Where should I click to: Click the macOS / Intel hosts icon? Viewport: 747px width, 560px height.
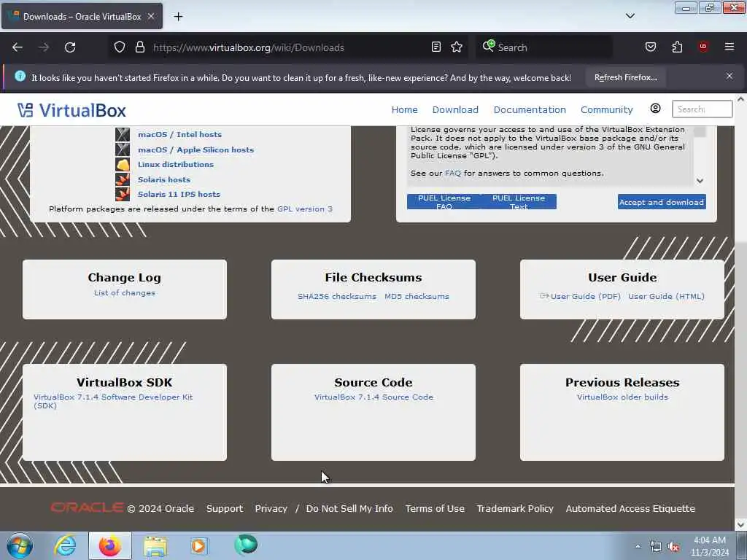click(x=123, y=135)
